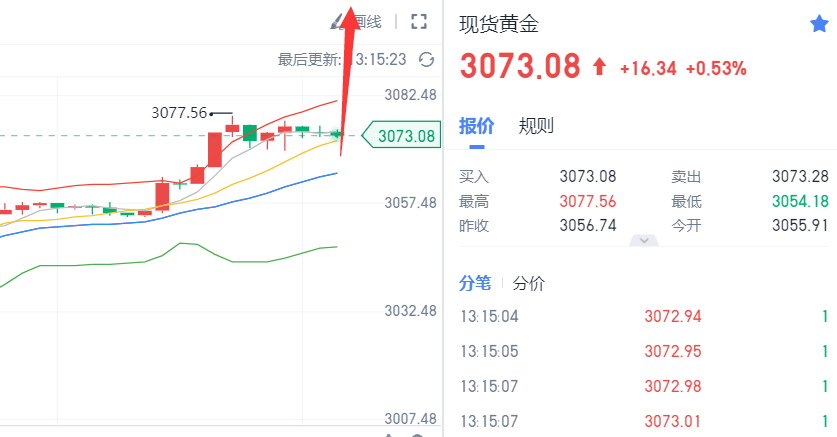Switch to the 报价 tab

click(x=476, y=126)
